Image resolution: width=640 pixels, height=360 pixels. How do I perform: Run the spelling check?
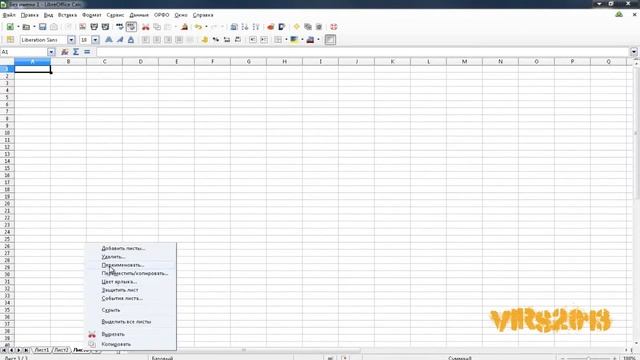[120, 27]
